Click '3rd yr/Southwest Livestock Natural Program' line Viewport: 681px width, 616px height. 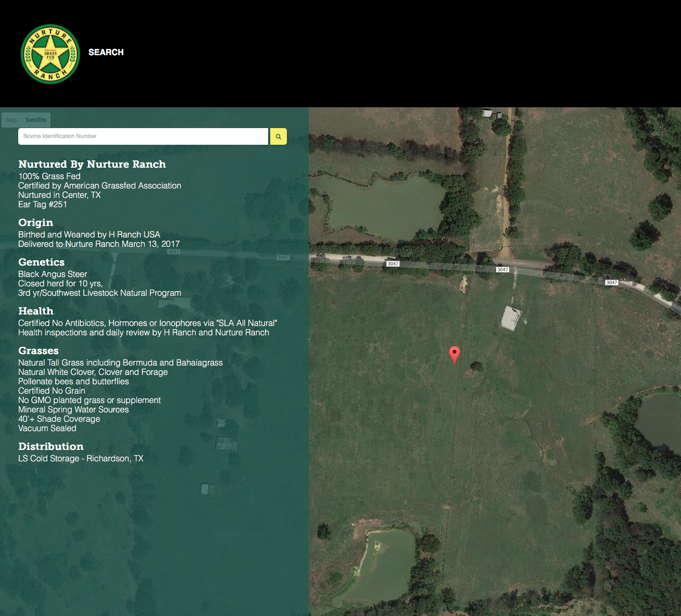[100, 293]
